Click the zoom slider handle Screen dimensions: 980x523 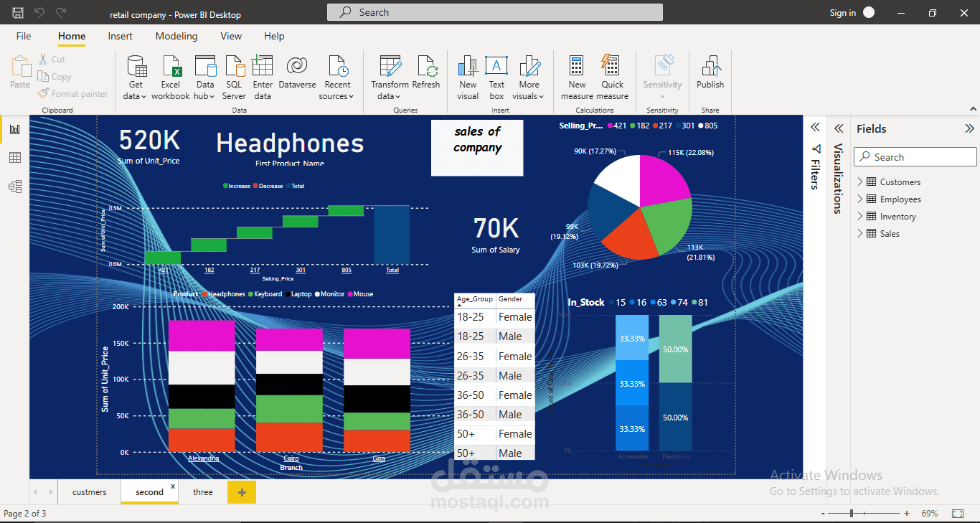click(x=852, y=514)
